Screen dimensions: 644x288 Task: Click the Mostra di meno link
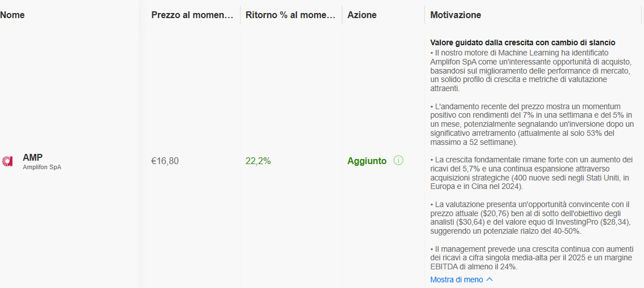457,280
